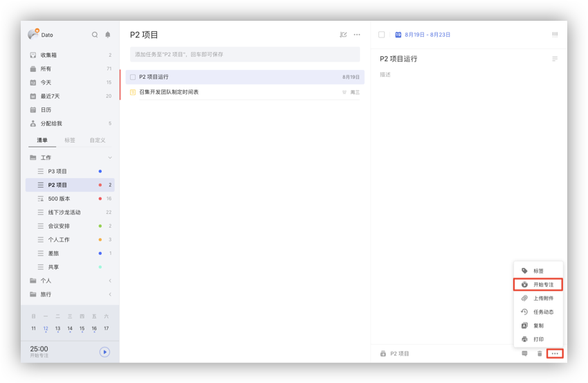Open the comment icon in task detail footer

(524, 354)
